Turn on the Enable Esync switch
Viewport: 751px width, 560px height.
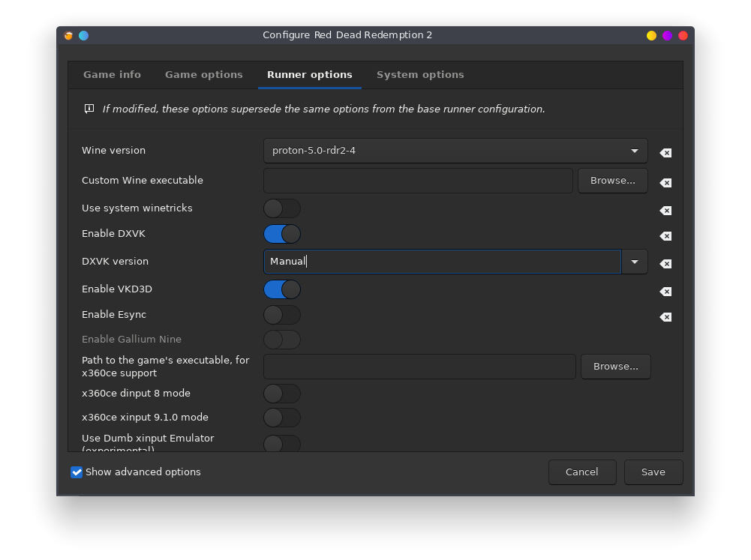pos(282,315)
